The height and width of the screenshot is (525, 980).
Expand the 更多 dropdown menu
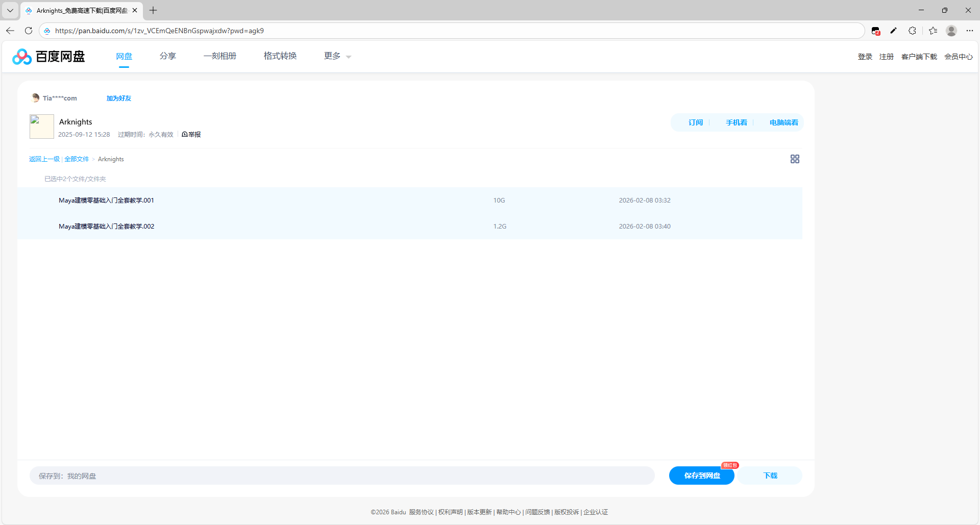point(337,56)
